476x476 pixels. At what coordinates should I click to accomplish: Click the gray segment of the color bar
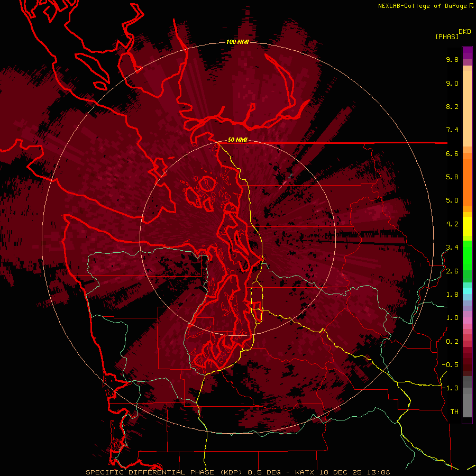(467, 398)
